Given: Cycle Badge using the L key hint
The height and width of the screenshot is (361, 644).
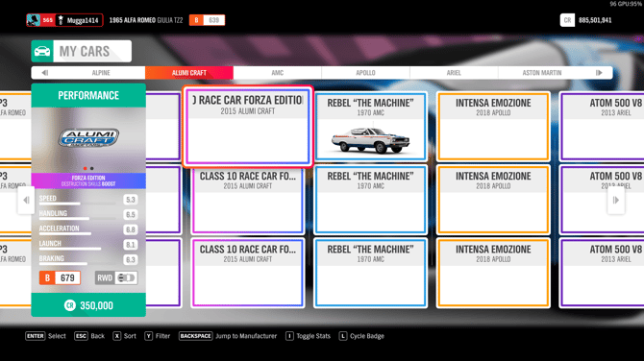Looking at the screenshot, I should click(x=342, y=336).
